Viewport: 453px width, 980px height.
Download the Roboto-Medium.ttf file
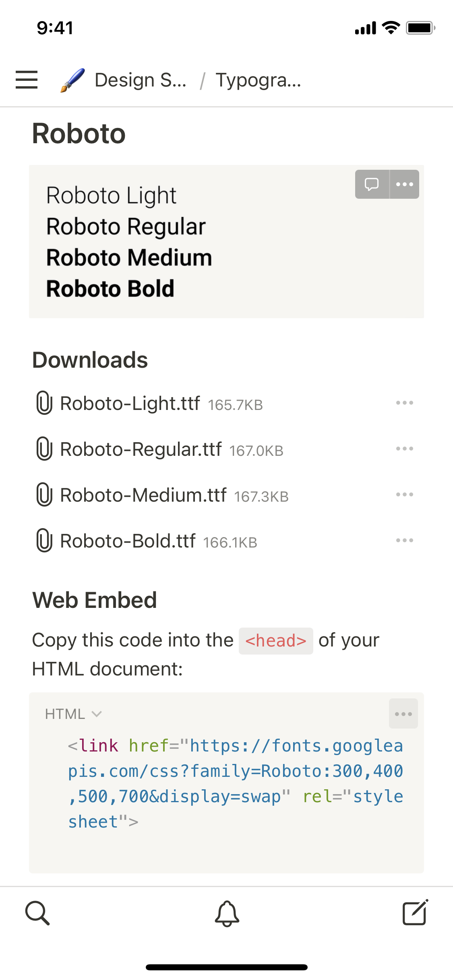[143, 495]
